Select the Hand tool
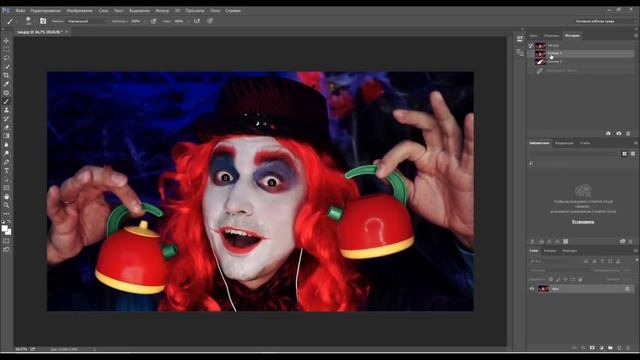The height and width of the screenshot is (360, 640). [6, 196]
